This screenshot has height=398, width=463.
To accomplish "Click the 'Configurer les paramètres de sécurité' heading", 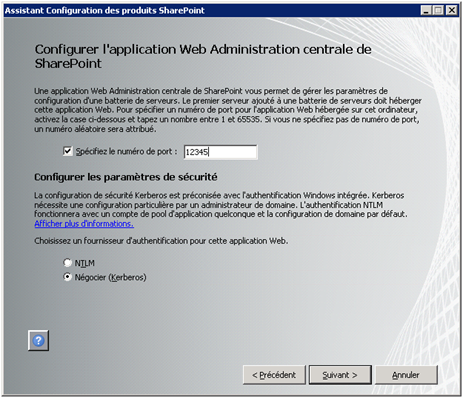I will (x=126, y=177).
